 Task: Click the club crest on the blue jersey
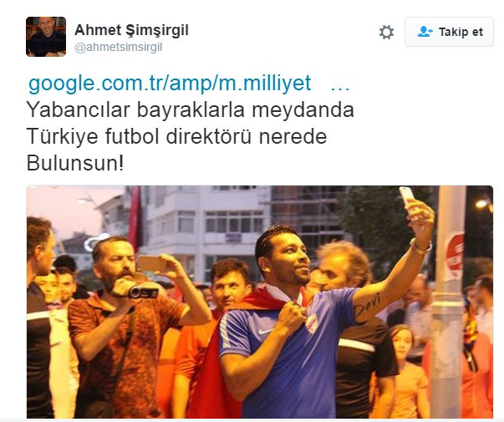[x=312, y=323]
